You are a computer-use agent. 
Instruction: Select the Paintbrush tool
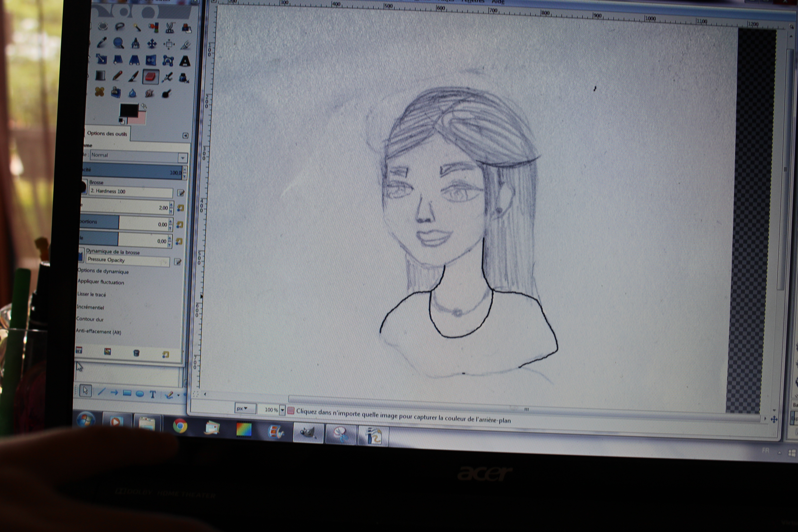coord(134,77)
